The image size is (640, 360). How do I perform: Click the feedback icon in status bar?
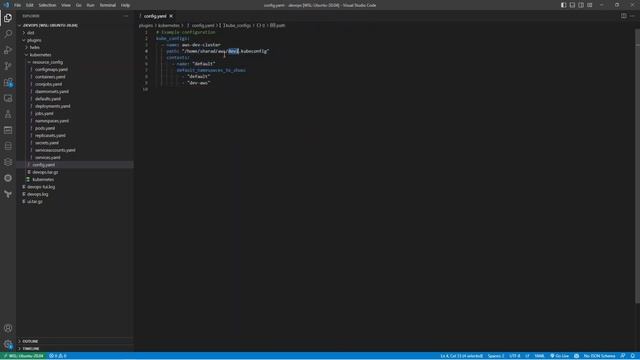tap(622, 356)
